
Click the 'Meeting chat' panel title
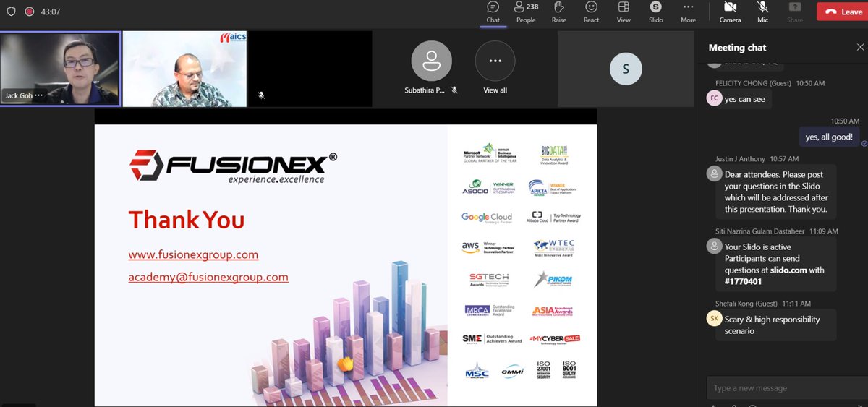(737, 48)
